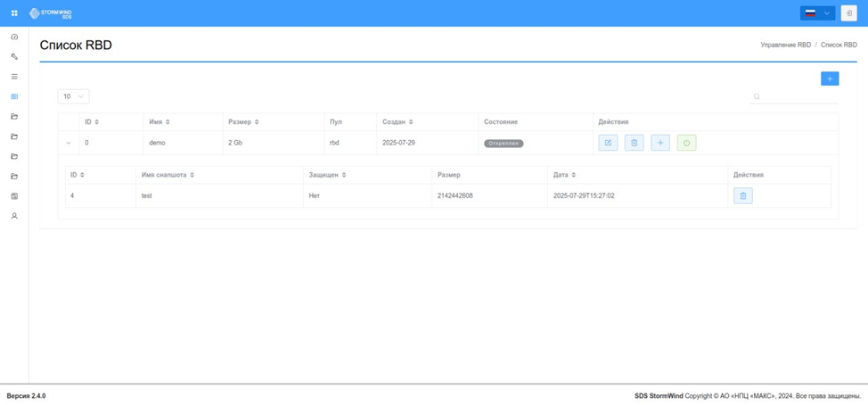Open the 10 rows-per-page dropdown
This screenshot has height=405, width=868.
tap(73, 96)
